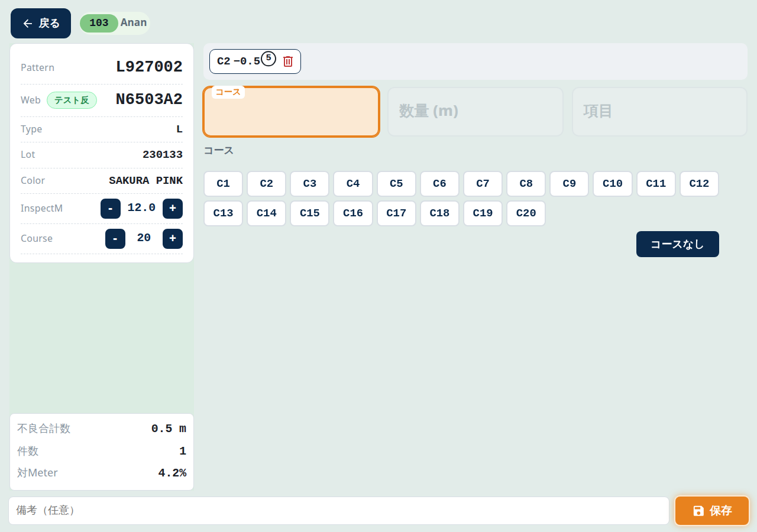Decrease the InspectM value

click(111, 209)
